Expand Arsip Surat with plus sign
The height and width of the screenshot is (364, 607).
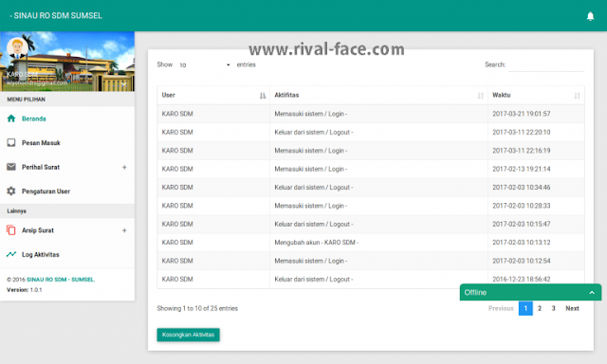[124, 230]
